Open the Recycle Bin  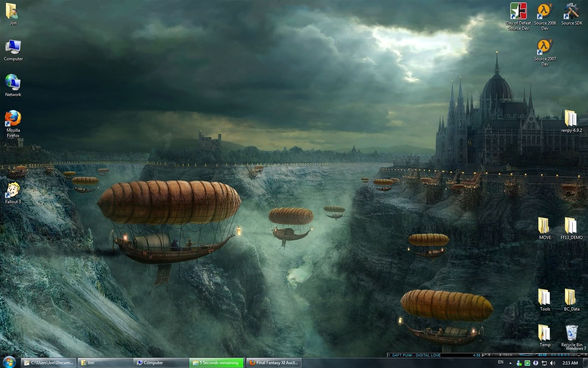[x=572, y=333]
